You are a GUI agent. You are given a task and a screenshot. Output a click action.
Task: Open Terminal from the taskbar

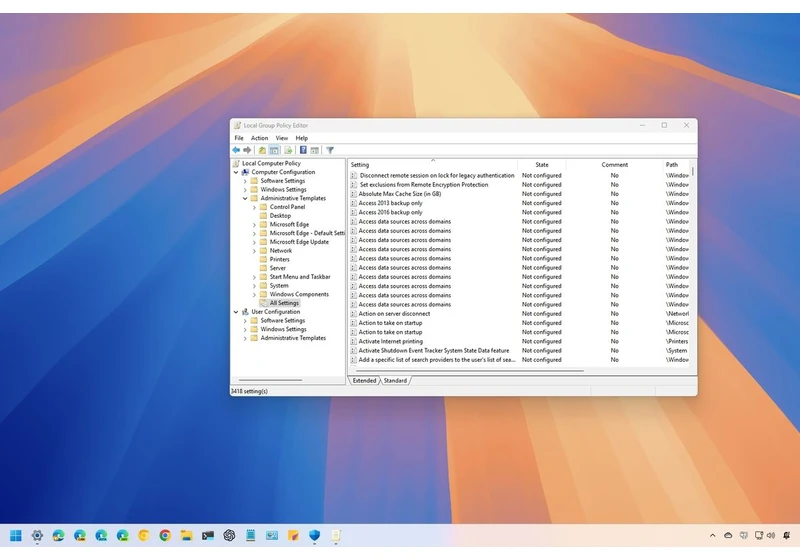coord(208,536)
